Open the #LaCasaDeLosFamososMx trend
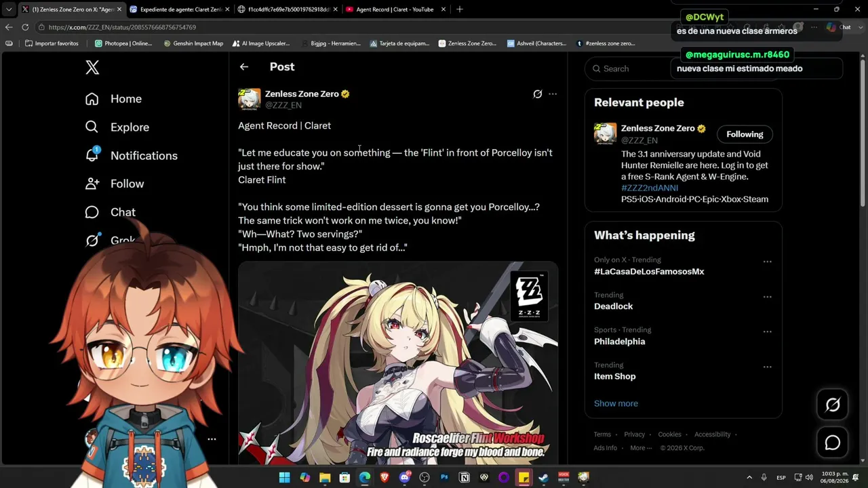This screenshot has width=868, height=488. pyautogui.click(x=649, y=272)
